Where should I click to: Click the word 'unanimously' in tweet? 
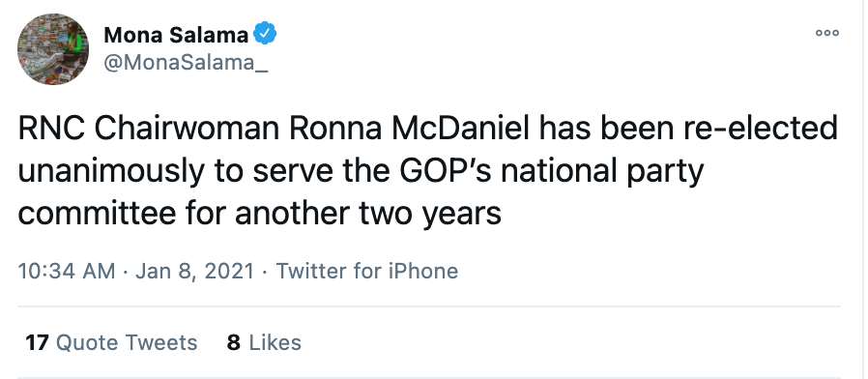coord(111,173)
